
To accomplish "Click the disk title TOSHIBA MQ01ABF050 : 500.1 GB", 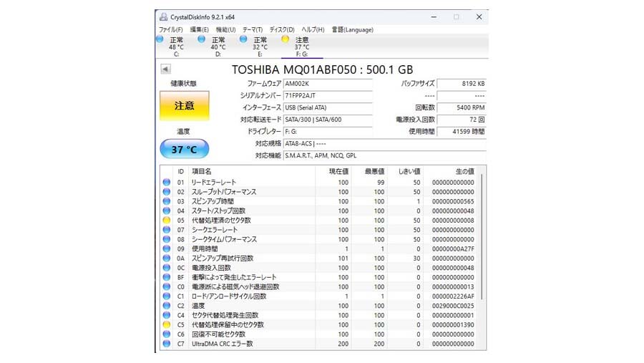I will click(x=323, y=69).
